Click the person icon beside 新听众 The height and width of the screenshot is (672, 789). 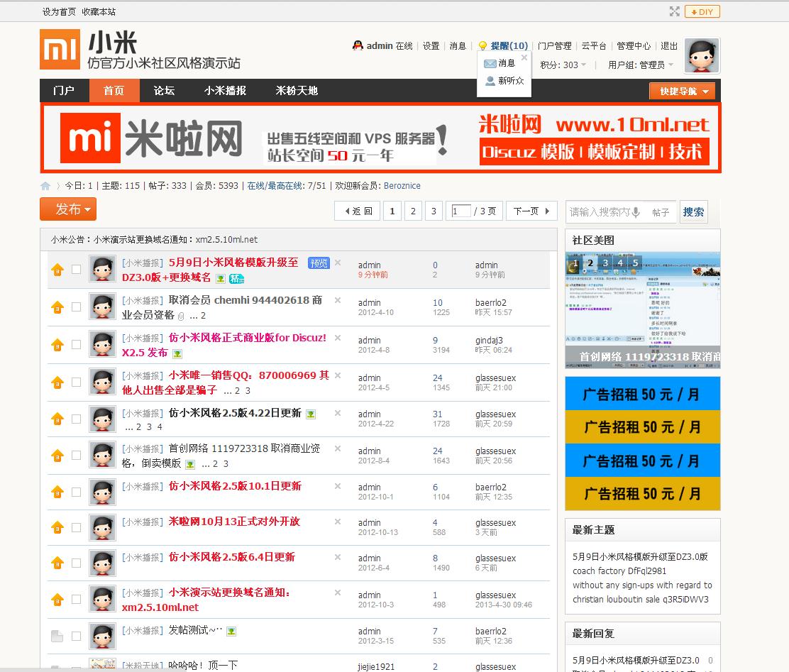[x=490, y=80]
